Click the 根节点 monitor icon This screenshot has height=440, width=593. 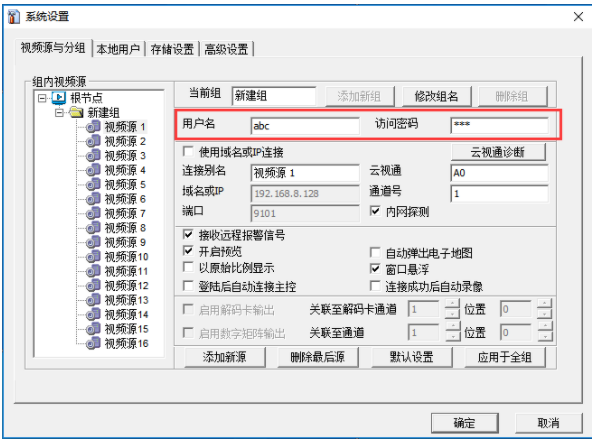tap(59, 98)
